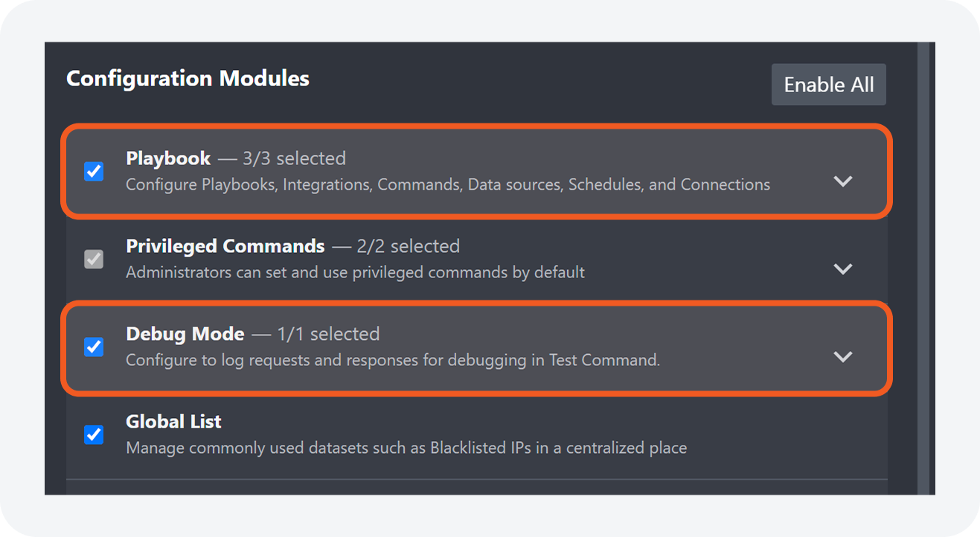Screen dimensions: 980x537
Task: Select the Debug Mode title
Action: tap(185, 334)
